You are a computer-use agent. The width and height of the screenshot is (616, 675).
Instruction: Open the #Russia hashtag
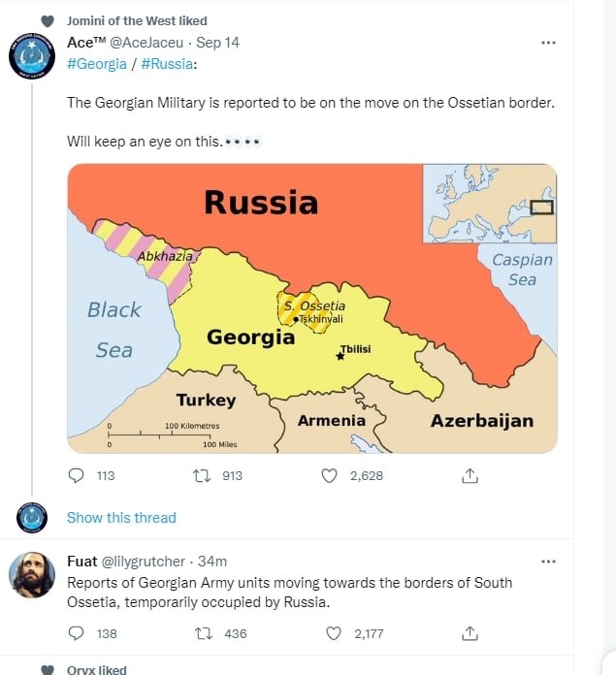click(x=167, y=64)
